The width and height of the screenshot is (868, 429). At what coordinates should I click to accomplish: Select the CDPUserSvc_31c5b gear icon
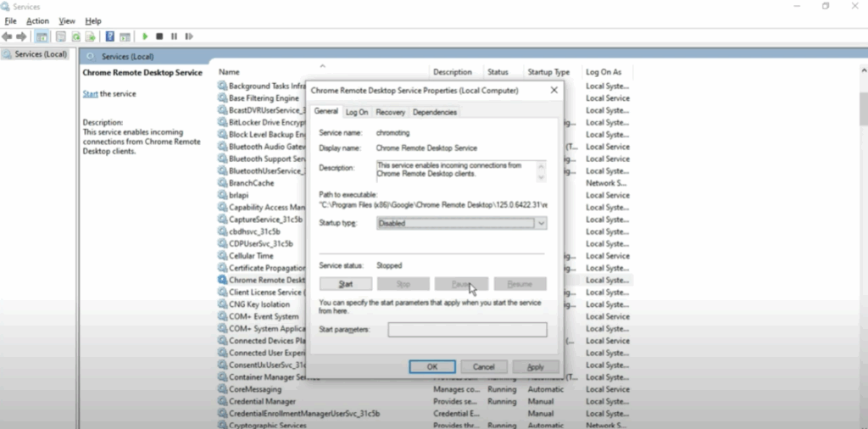(x=223, y=243)
